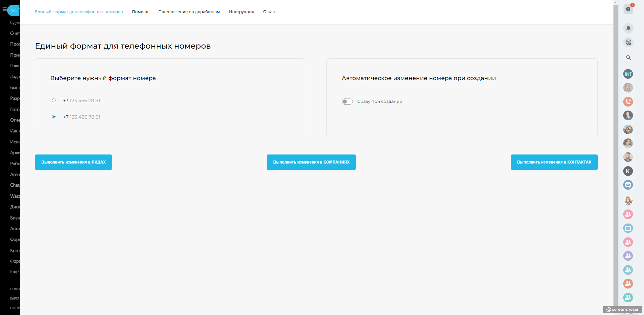Click 'Выполнить изменения в КОНТАКТАХ' button
The image size is (644, 315).
pos(554,162)
